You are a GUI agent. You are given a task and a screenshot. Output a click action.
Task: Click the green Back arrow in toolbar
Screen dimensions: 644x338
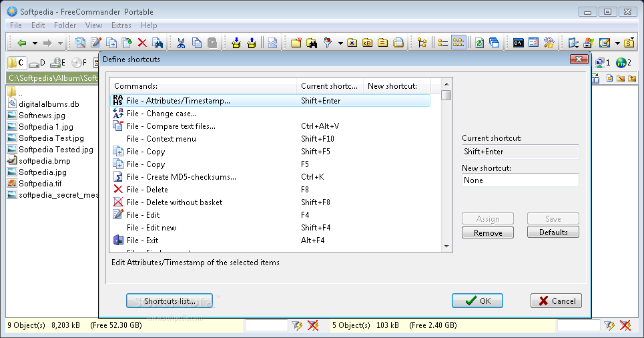(x=21, y=43)
